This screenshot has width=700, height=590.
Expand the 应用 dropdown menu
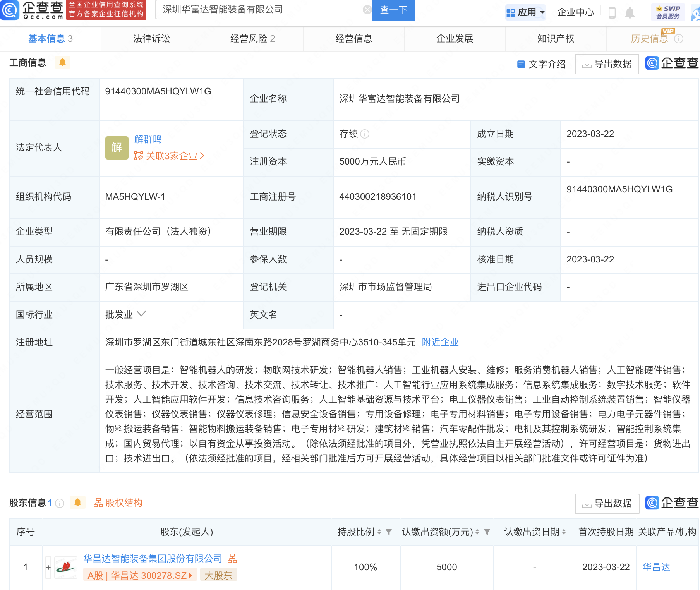(x=526, y=12)
